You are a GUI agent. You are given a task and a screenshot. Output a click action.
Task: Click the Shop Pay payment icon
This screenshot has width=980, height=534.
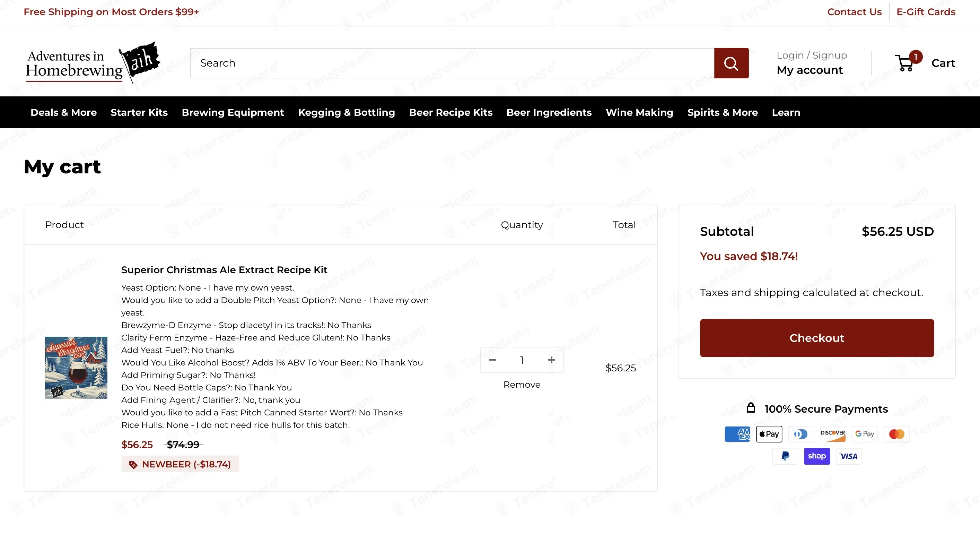[817, 456]
